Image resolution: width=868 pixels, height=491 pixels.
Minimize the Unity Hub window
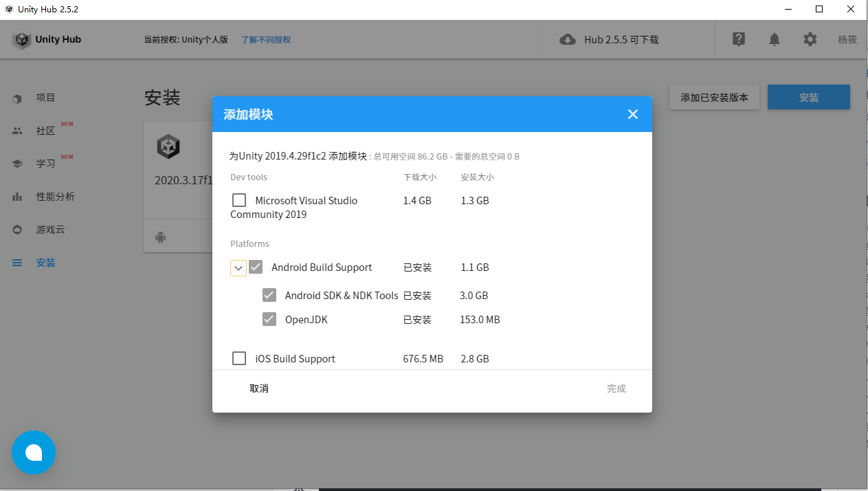(x=788, y=9)
